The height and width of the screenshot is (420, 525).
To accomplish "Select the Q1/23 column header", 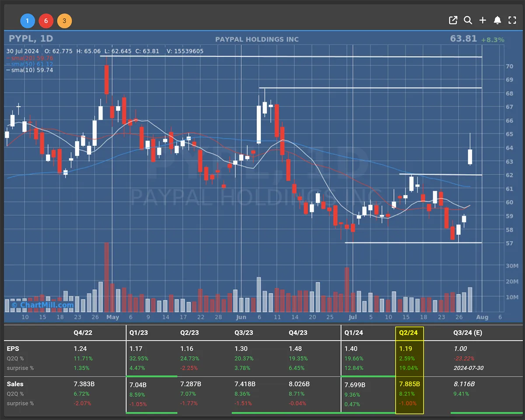I will [x=139, y=332].
